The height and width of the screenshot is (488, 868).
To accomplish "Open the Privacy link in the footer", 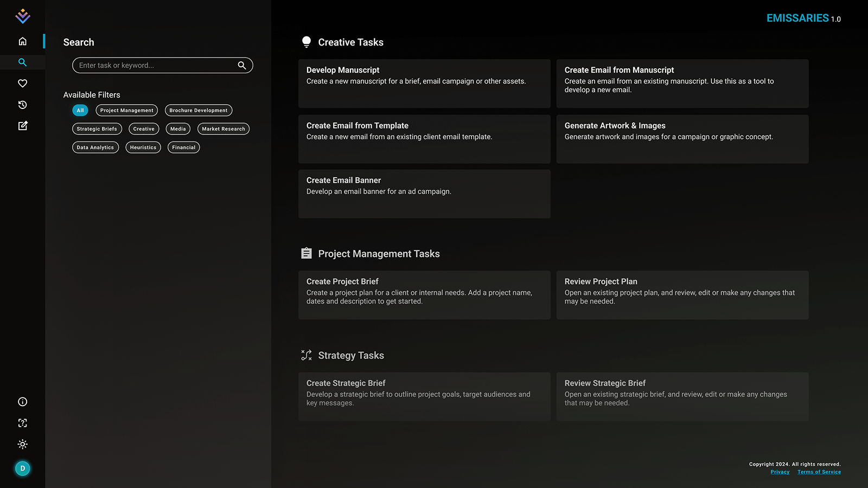I will [780, 472].
